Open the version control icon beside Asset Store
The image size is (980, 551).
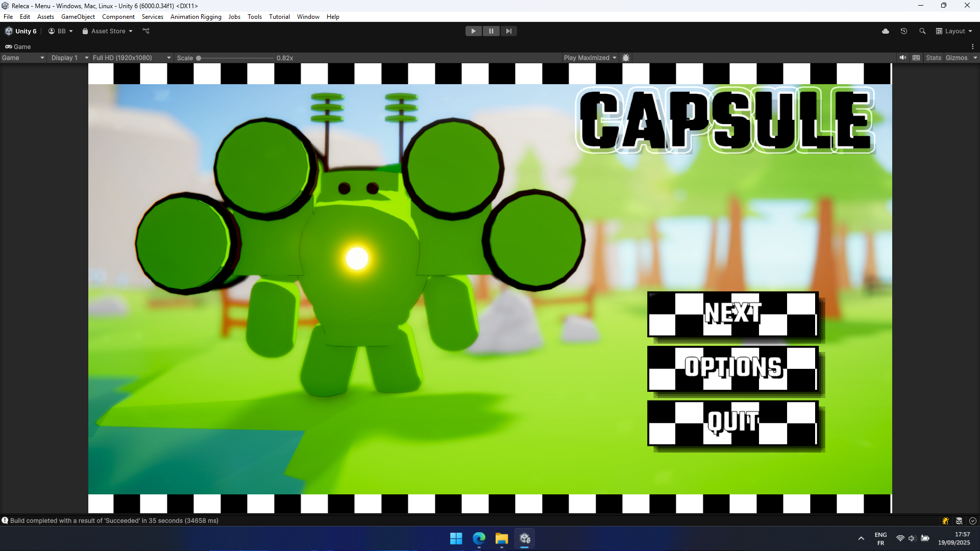coord(146,31)
